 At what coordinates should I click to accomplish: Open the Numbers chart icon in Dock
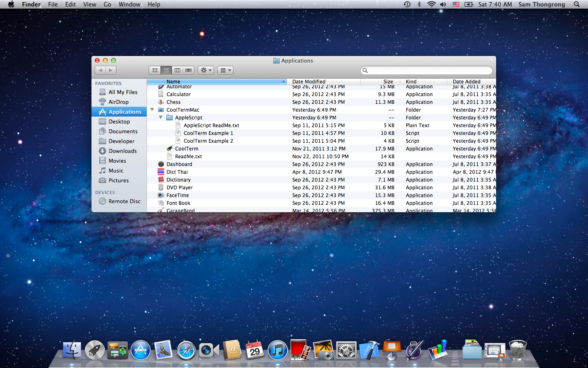(438, 350)
